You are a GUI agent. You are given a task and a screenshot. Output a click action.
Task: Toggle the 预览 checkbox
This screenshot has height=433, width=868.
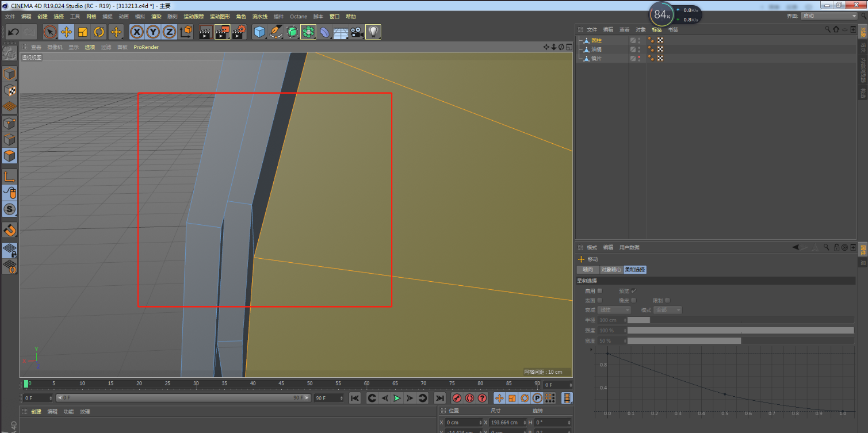click(x=633, y=291)
